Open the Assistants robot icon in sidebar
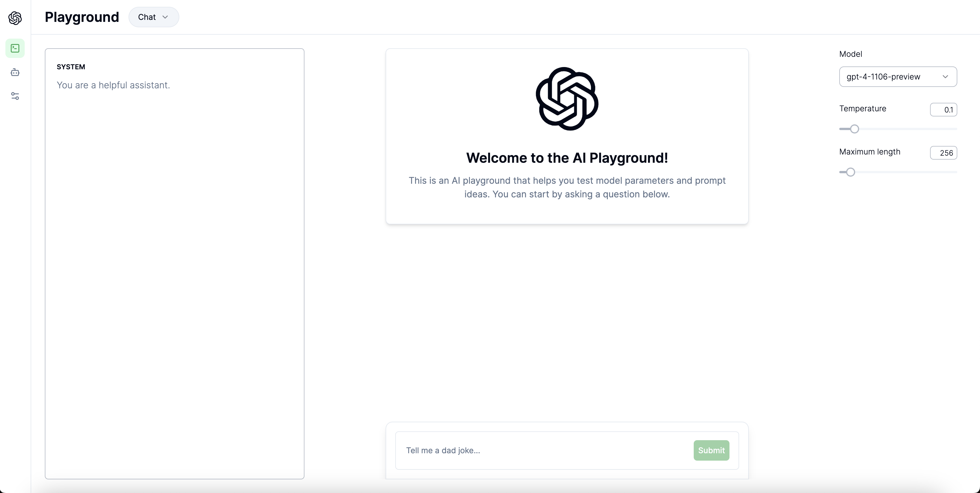 [15, 72]
